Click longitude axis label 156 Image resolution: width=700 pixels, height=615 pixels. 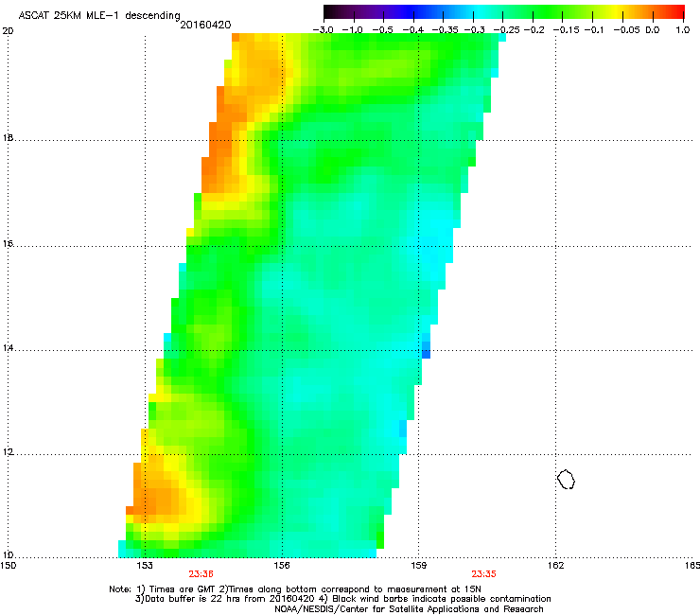tap(282, 566)
